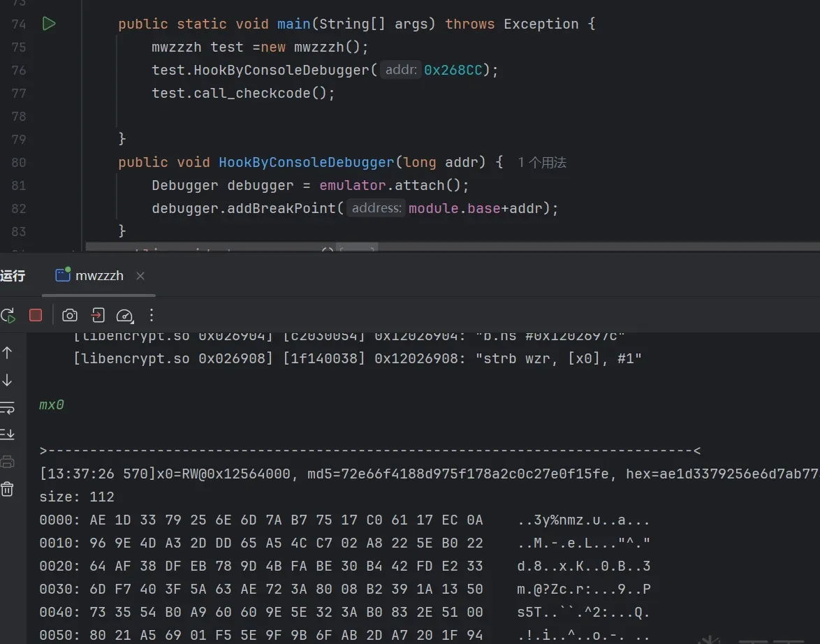The image size is (820, 644).
Task: Click the main method name
Action: click(294, 24)
